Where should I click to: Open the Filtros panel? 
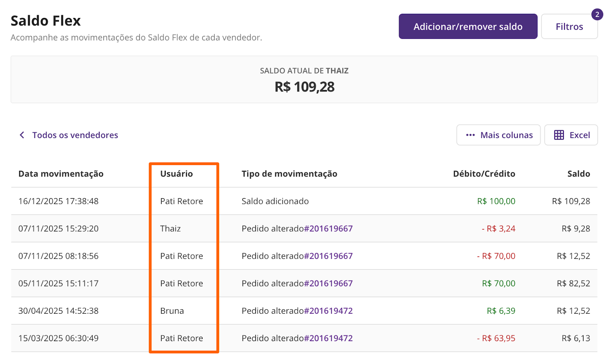(569, 27)
